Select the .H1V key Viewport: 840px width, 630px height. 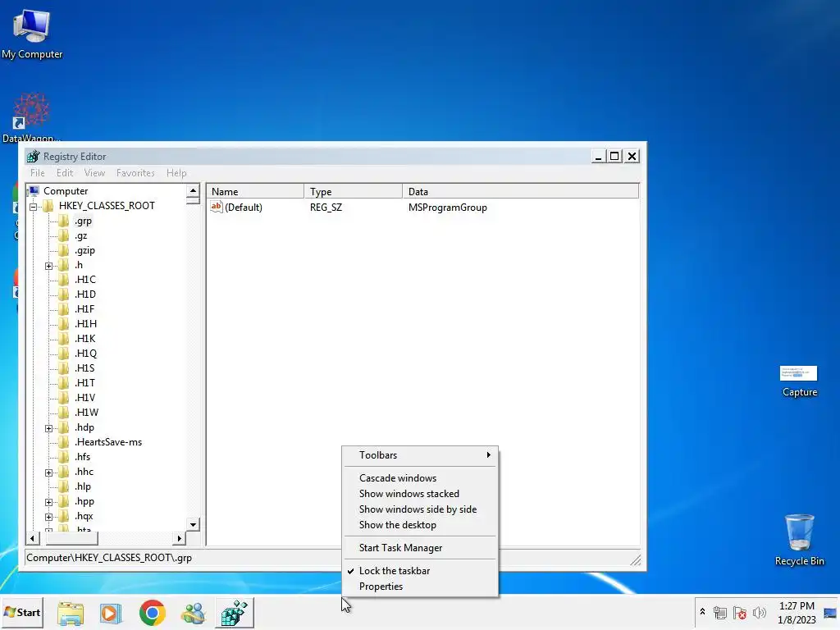tap(85, 398)
